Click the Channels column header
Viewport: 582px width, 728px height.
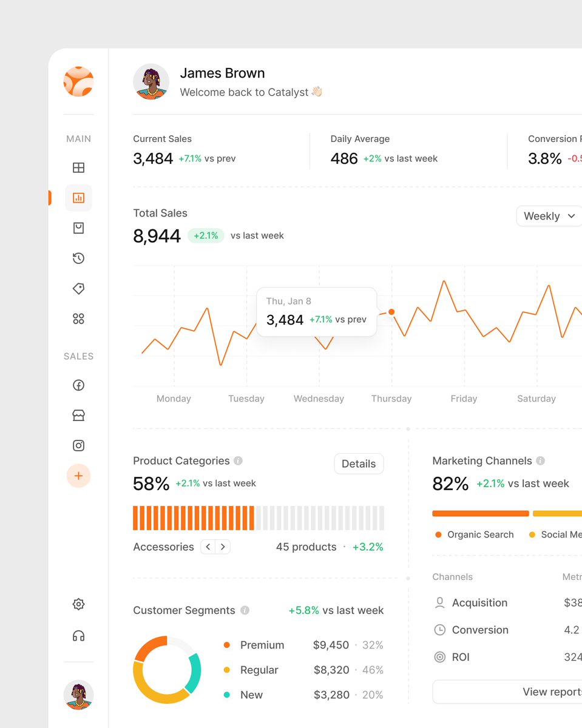(452, 577)
